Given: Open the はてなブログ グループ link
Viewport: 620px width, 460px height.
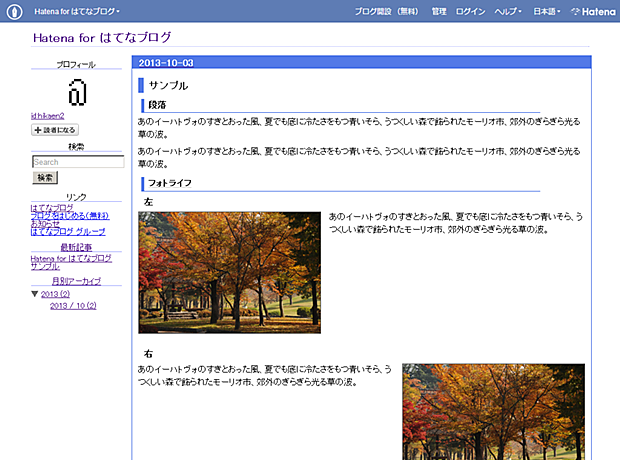Looking at the screenshot, I should tap(68, 231).
